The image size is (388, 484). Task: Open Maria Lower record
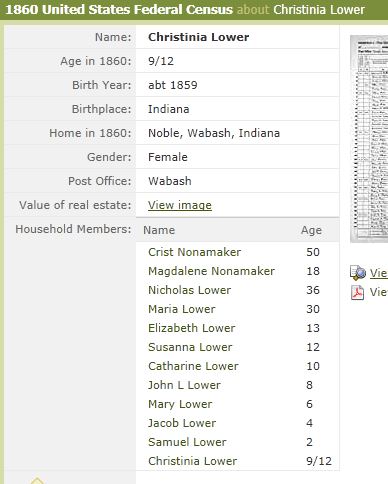click(182, 309)
